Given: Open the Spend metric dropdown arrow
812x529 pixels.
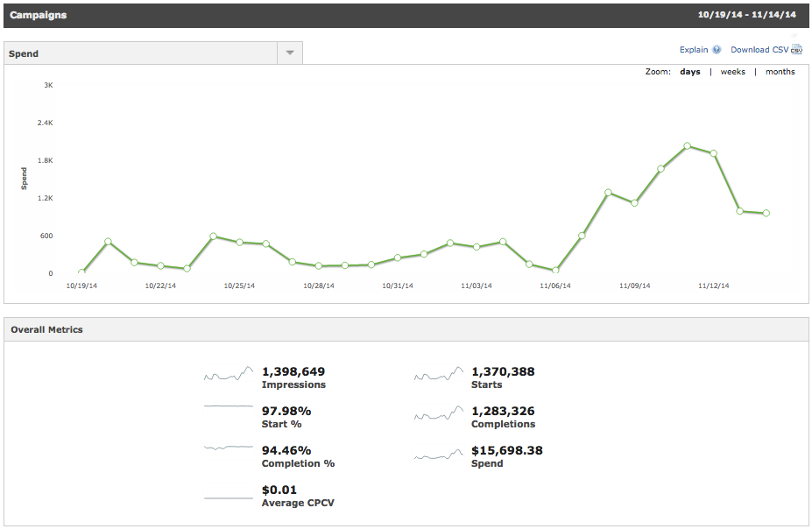Looking at the screenshot, I should [x=290, y=53].
